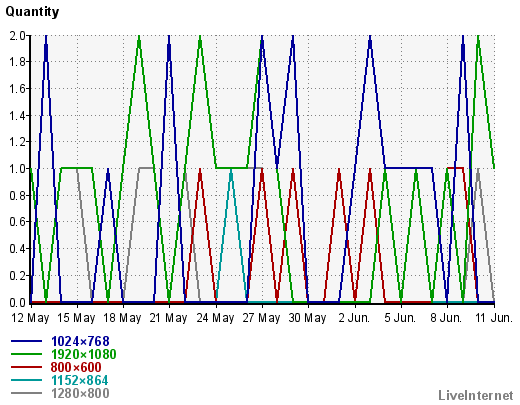
Task: Click the green line swatch for 1920×1080
Action: point(26,354)
